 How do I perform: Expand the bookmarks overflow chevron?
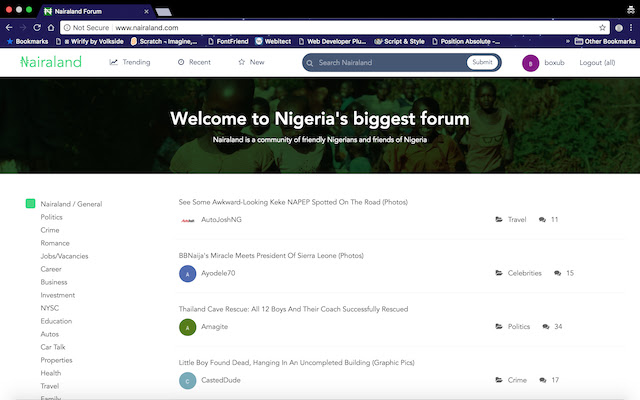567,41
